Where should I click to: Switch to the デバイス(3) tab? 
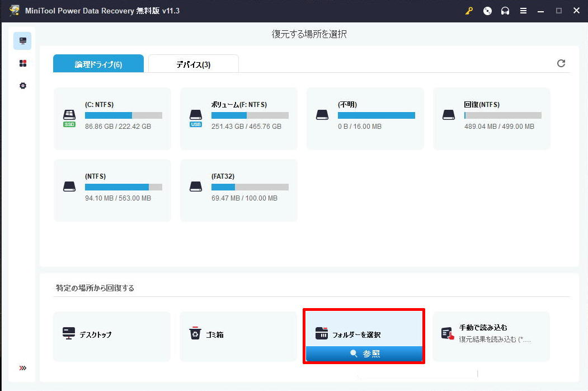(x=193, y=63)
